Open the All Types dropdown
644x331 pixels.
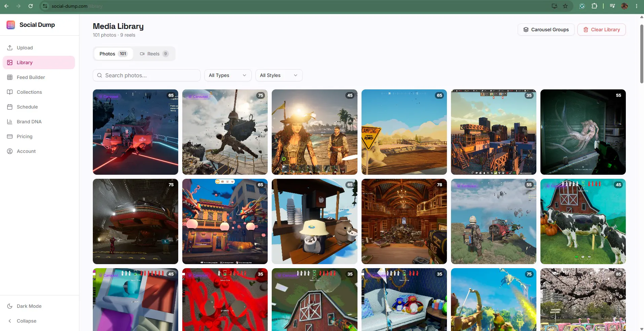tap(228, 75)
